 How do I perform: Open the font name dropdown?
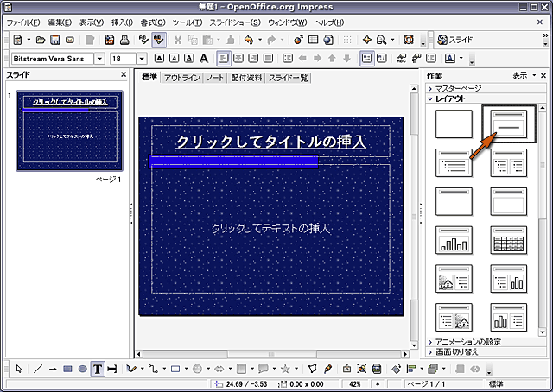coord(101,59)
